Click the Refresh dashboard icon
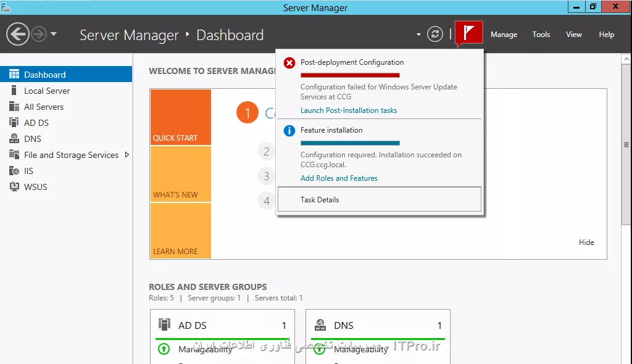 (435, 35)
